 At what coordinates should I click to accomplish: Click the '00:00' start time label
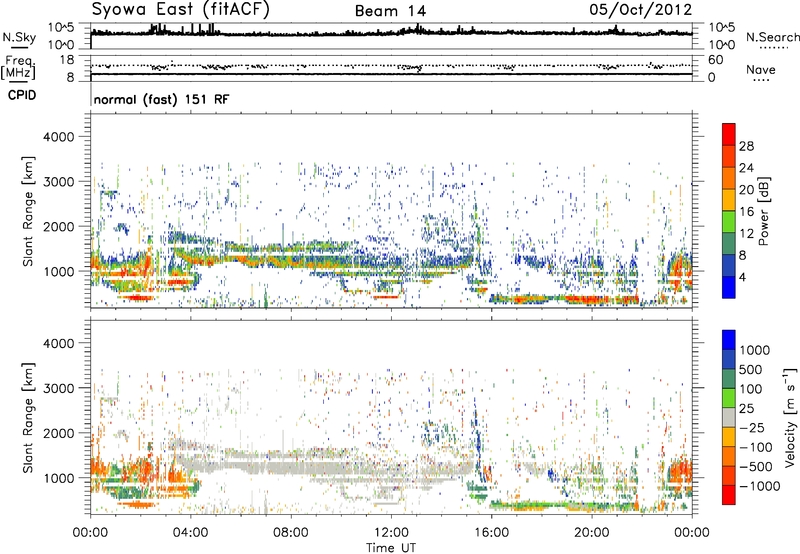pyautogui.click(x=91, y=533)
